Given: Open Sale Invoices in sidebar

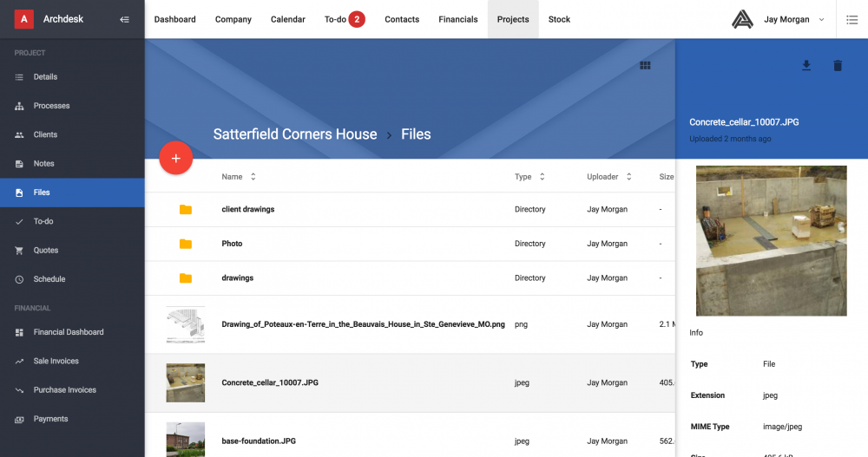Looking at the screenshot, I should [x=56, y=361].
